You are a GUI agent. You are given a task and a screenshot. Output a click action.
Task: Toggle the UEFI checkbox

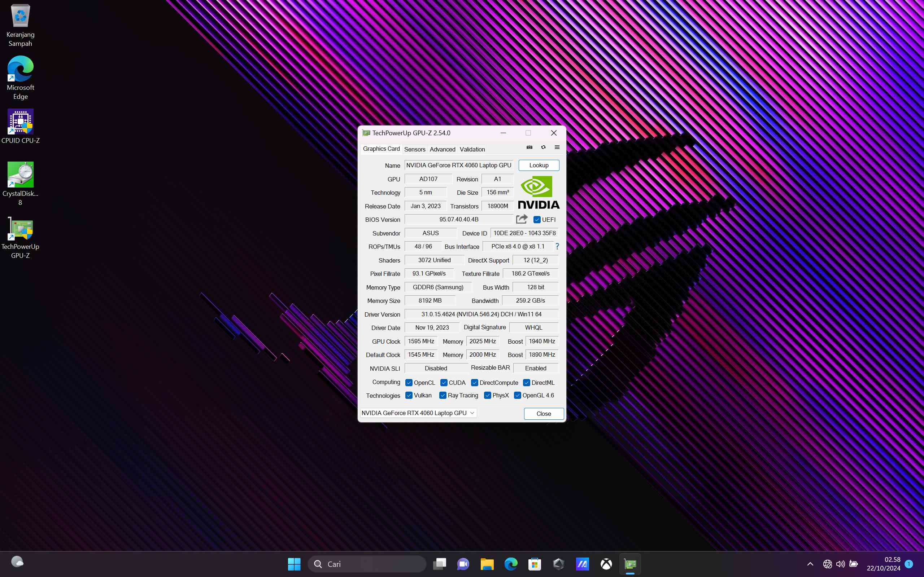[x=537, y=220]
